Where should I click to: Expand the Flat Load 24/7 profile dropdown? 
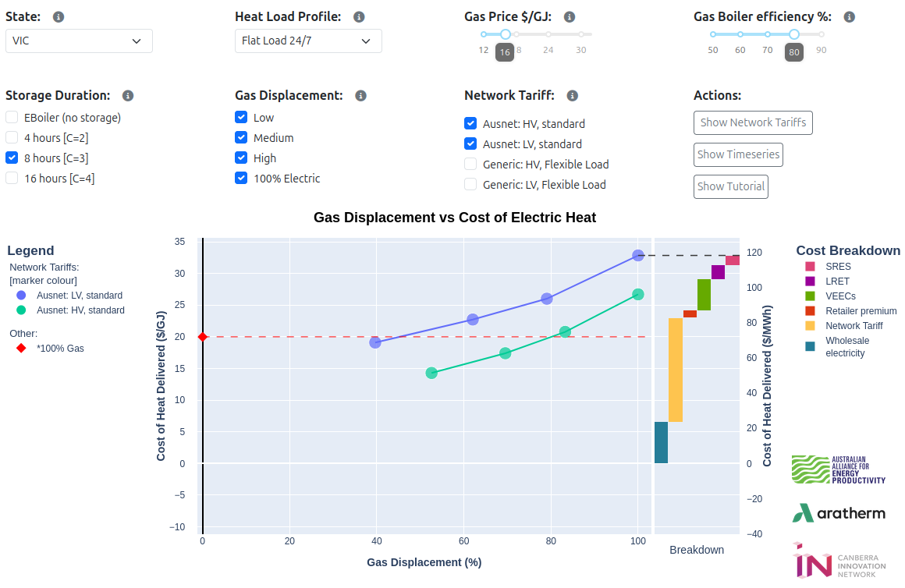point(308,41)
